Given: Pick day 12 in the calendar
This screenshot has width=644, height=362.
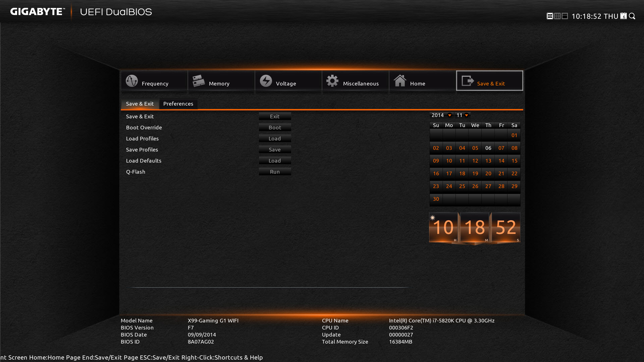Looking at the screenshot, I should point(475,161).
